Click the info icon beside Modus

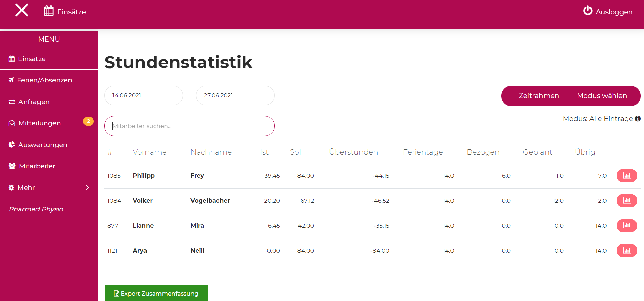638,119
